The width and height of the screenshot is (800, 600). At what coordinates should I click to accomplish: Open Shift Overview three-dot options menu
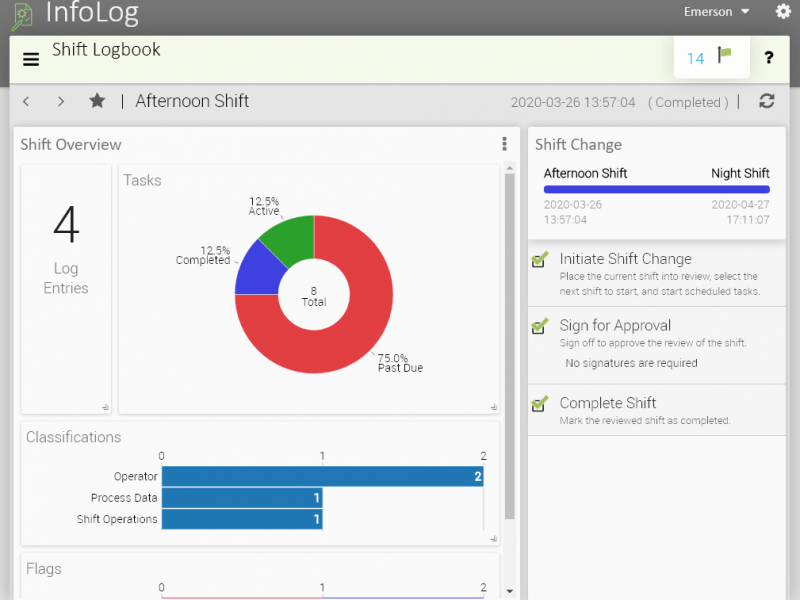pos(504,144)
